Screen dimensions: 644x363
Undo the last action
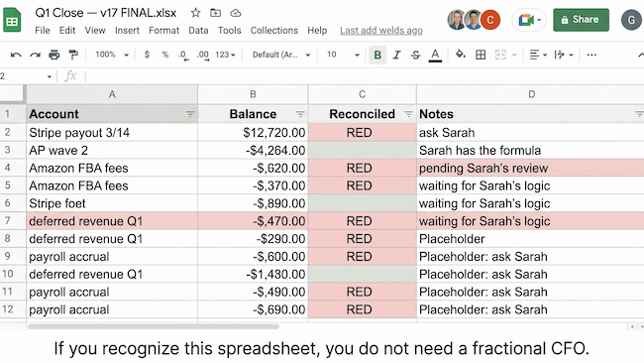coord(16,55)
